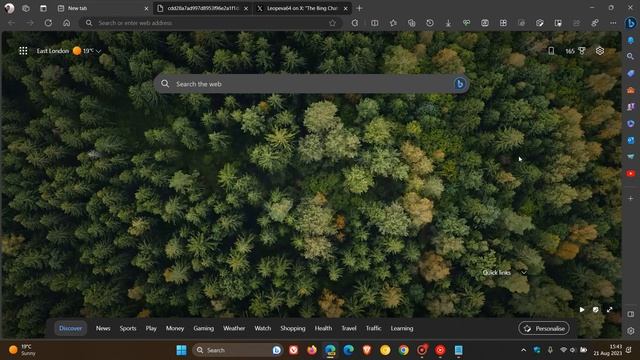Open Google Chrome from taskbar
This screenshot has height=360, width=640.
404,350
